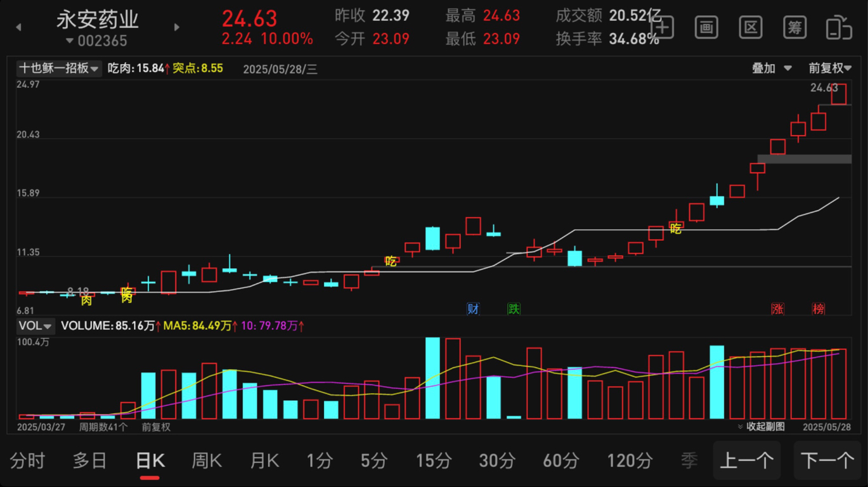
Task: Switch to 分时 intraday tab
Action: 28,461
